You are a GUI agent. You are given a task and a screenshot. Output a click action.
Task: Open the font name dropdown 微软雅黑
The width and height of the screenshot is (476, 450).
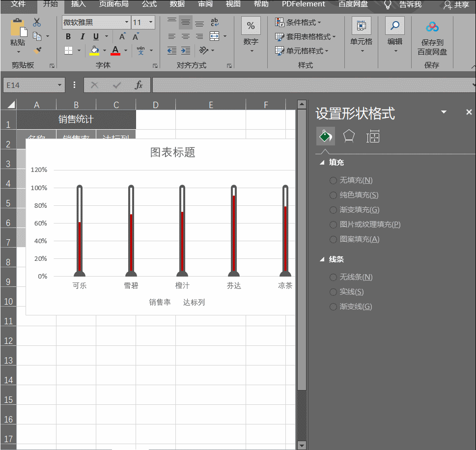(127, 22)
